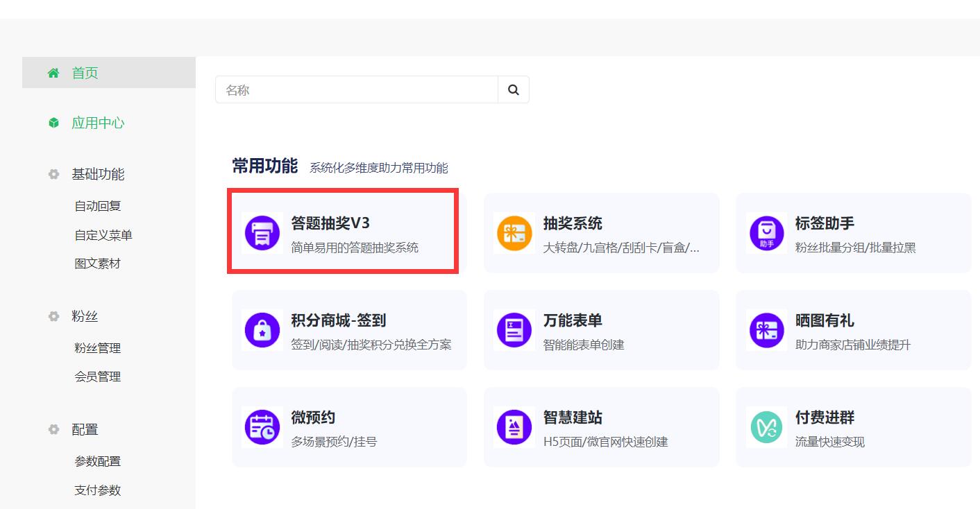The height and width of the screenshot is (509, 980).
Task: Click the 积分商城-签到 title text
Action: 339,320
